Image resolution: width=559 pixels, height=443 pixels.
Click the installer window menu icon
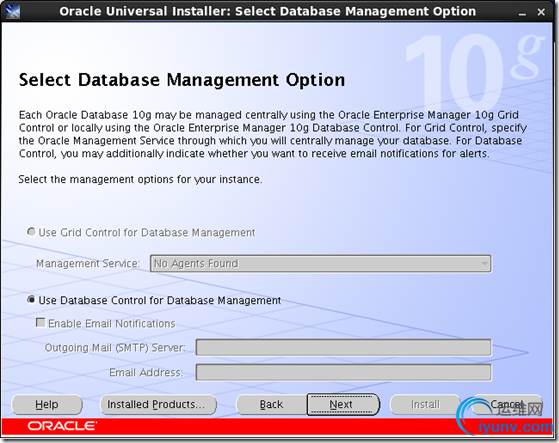pyautogui.click(x=12, y=11)
